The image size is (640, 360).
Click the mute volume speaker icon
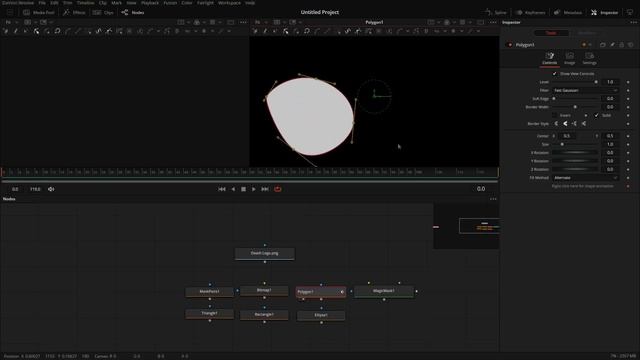coord(51,189)
